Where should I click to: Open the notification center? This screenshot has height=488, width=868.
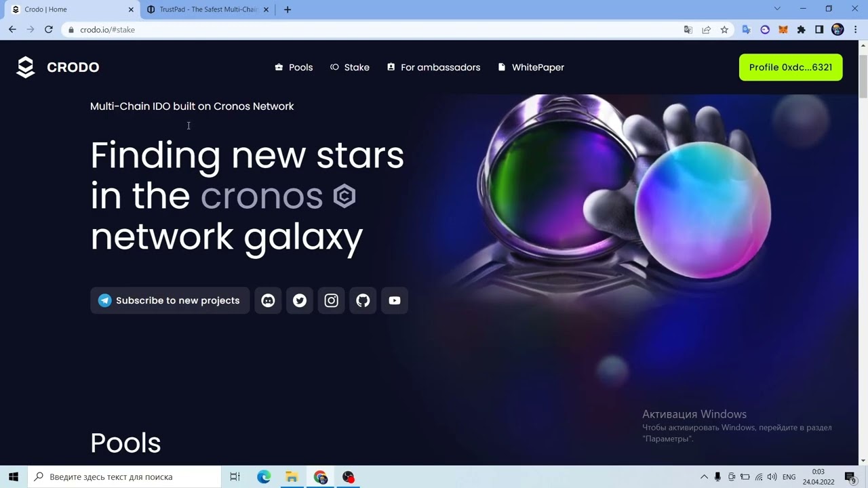(850, 477)
